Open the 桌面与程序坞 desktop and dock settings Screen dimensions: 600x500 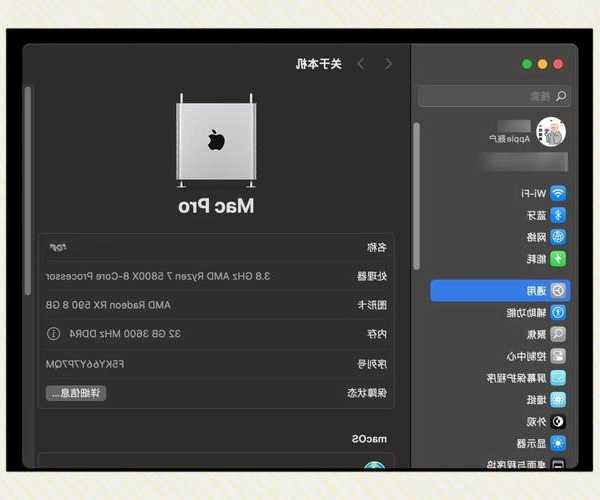pos(527,464)
